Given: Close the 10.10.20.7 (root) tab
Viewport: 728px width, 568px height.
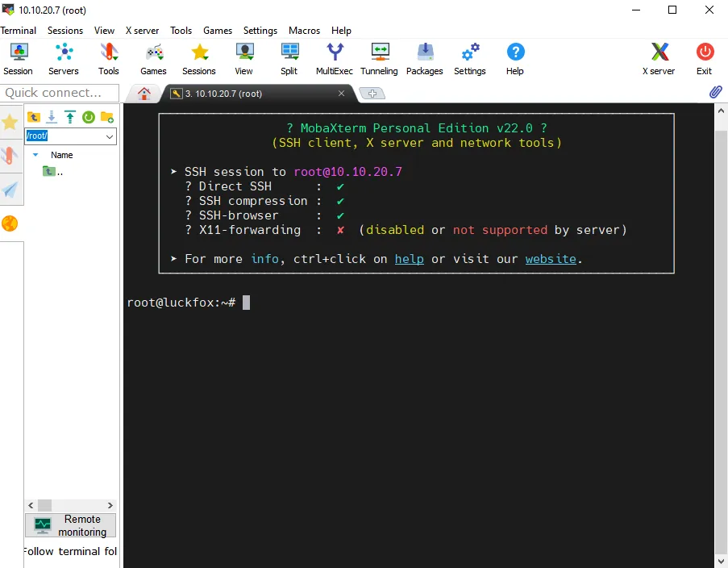Looking at the screenshot, I should (341, 94).
